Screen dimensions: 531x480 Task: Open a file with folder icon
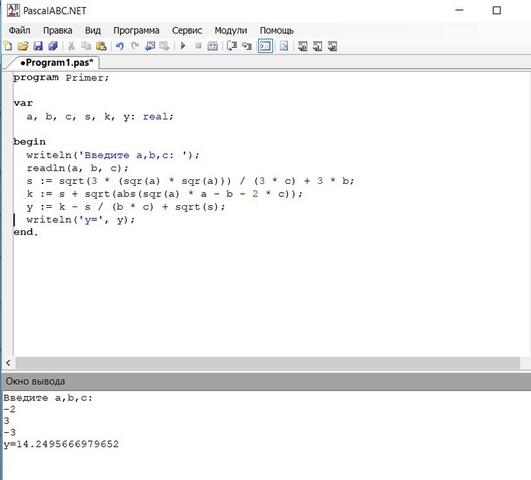tap(23, 46)
